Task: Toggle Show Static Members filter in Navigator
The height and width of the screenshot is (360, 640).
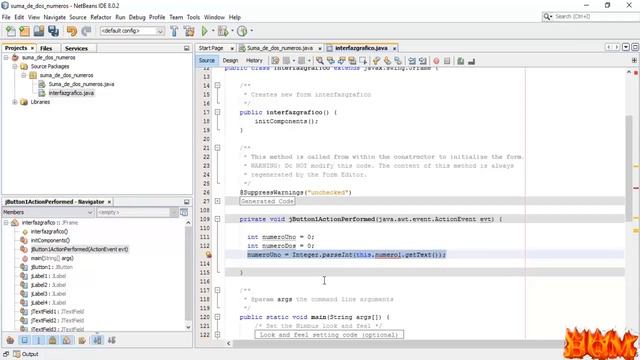Action: [38, 340]
